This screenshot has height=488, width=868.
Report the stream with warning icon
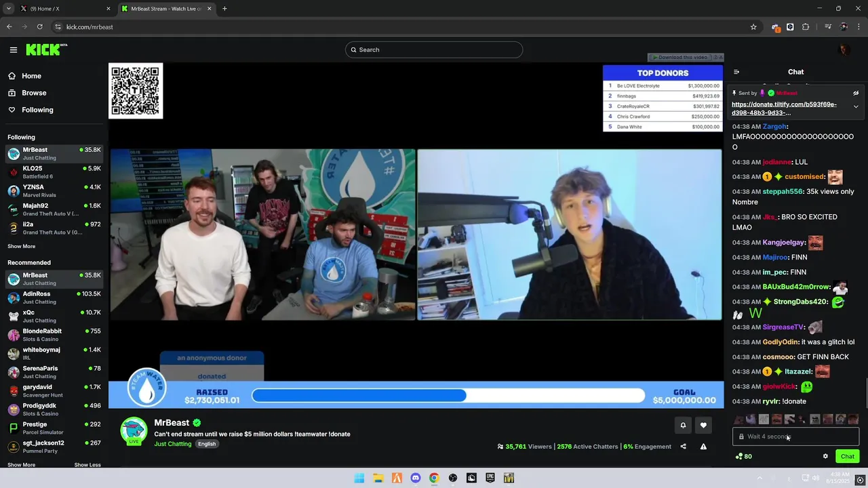(x=703, y=447)
